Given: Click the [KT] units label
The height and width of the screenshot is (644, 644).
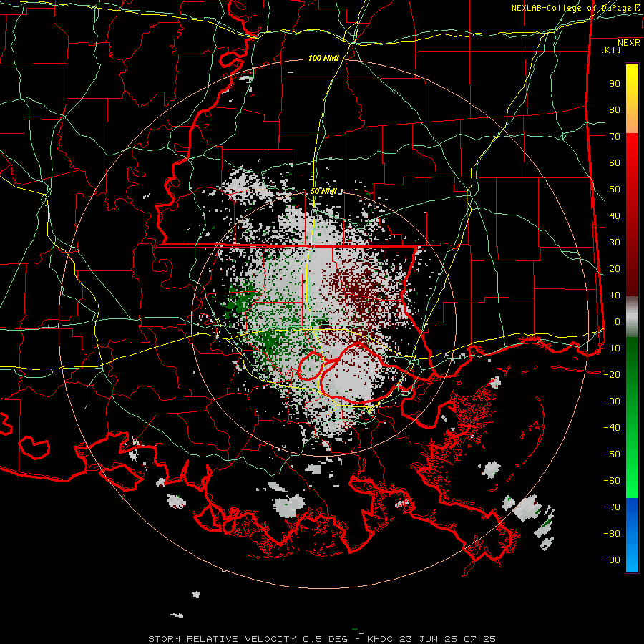Looking at the screenshot, I should 611,49.
